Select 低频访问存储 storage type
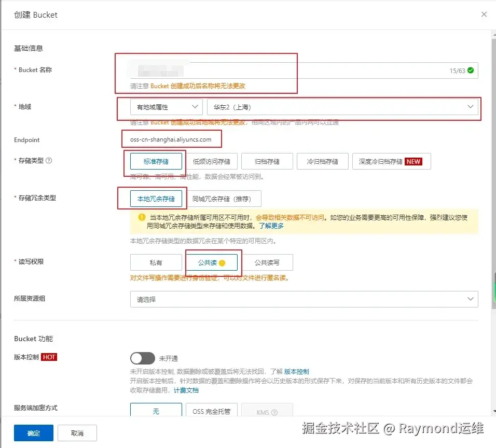 211,161
